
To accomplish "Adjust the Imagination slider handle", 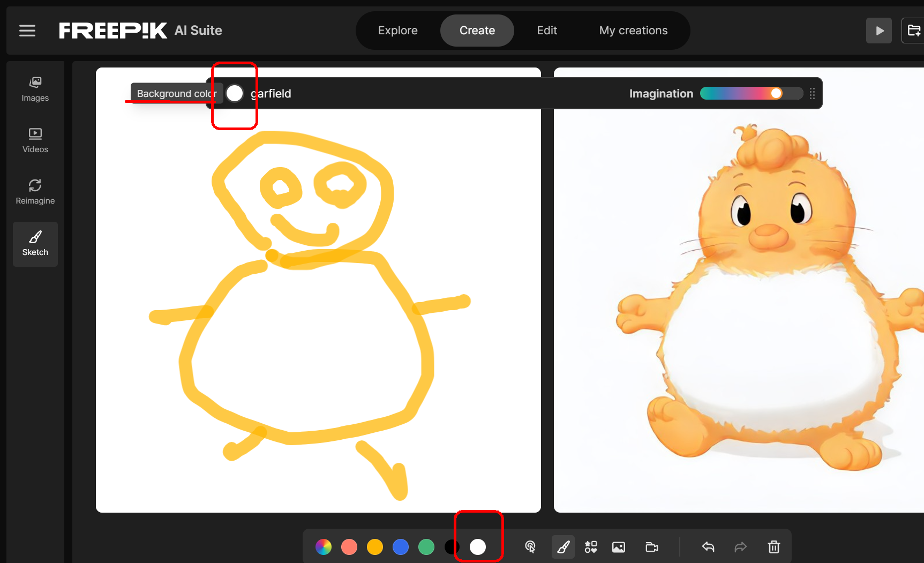I will 776,93.
